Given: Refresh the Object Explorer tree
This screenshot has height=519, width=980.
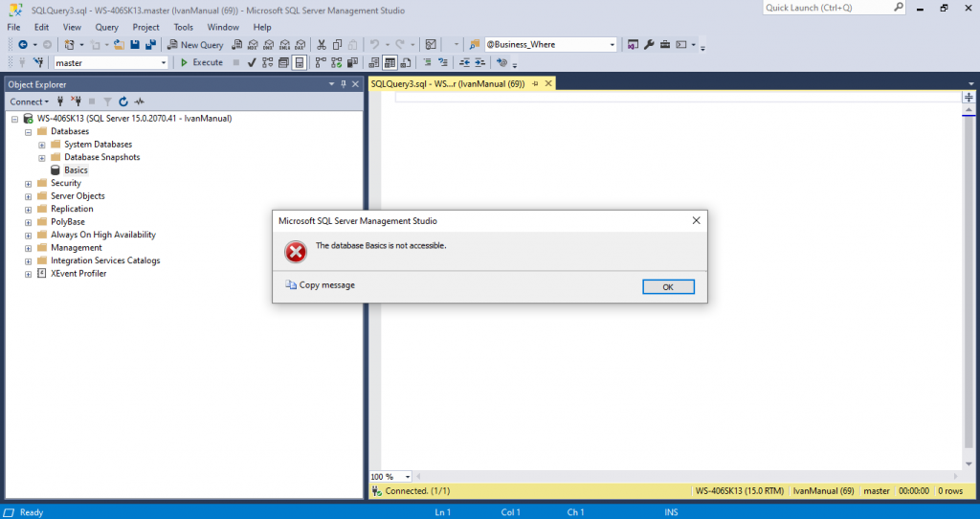Looking at the screenshot, I should click(123, 102).
